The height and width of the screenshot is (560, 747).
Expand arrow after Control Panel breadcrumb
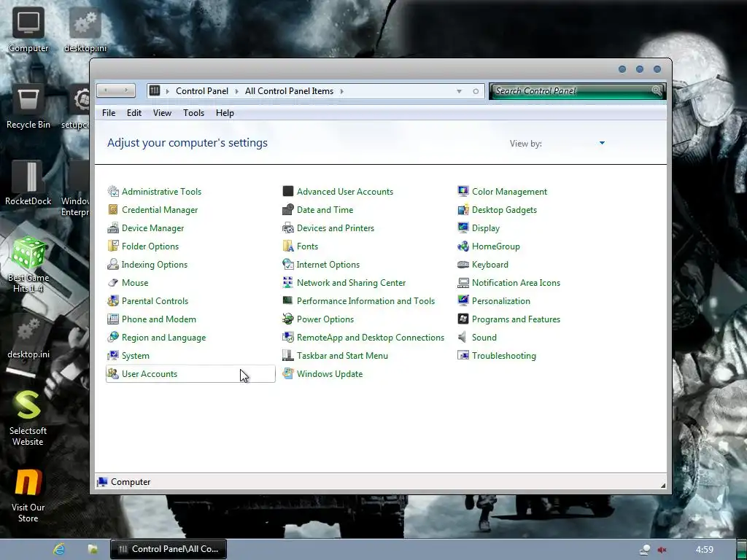(x=236, y=91)
